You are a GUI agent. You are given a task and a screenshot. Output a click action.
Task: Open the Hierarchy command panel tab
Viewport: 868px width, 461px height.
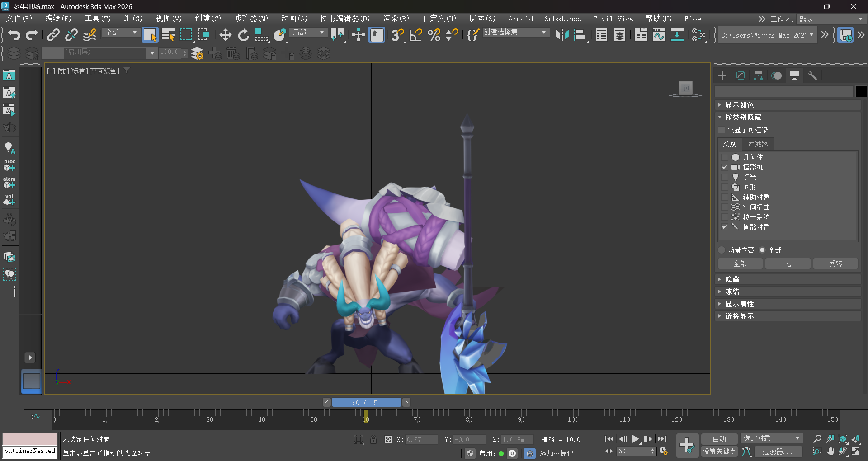(759, 75)
